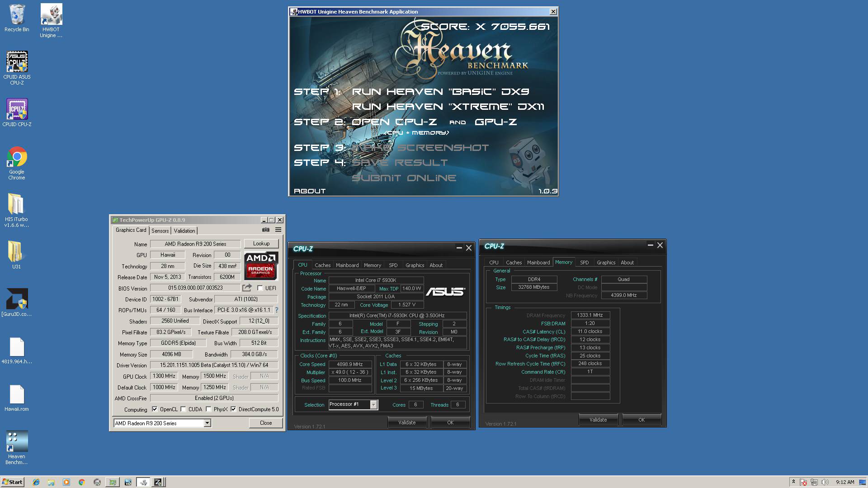Select the Graphics Card tab in GPU-Z
This screenshot has height=488, width=868.
131,230
